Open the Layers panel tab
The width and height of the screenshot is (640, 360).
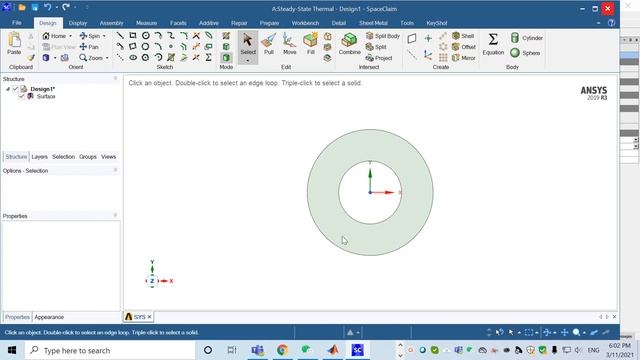[39, 157]
